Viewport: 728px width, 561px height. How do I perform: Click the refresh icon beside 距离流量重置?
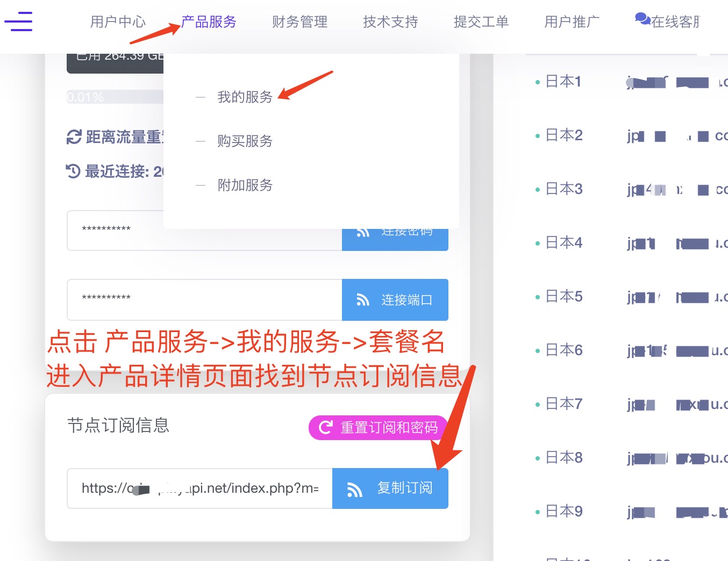(x=73, y=137)
